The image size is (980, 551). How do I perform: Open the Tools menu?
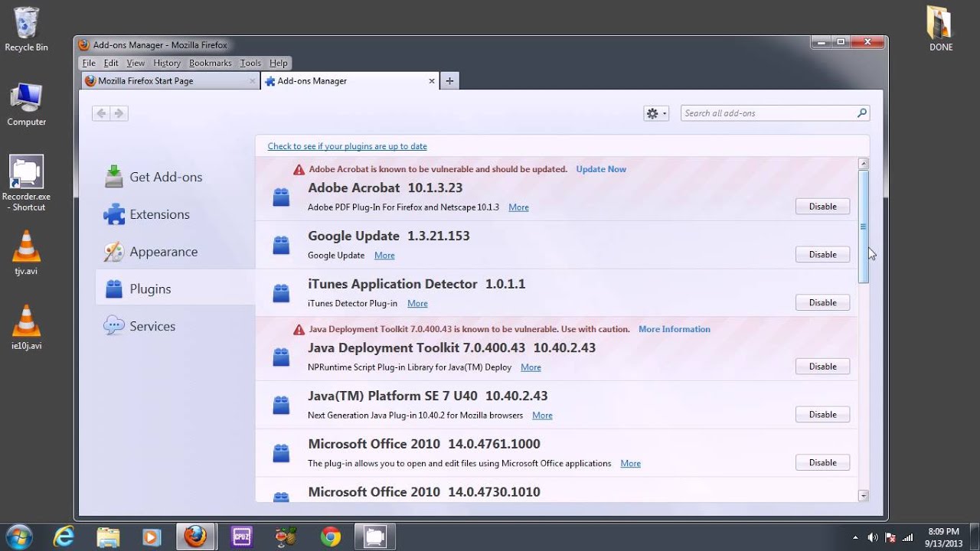[250, 63]
